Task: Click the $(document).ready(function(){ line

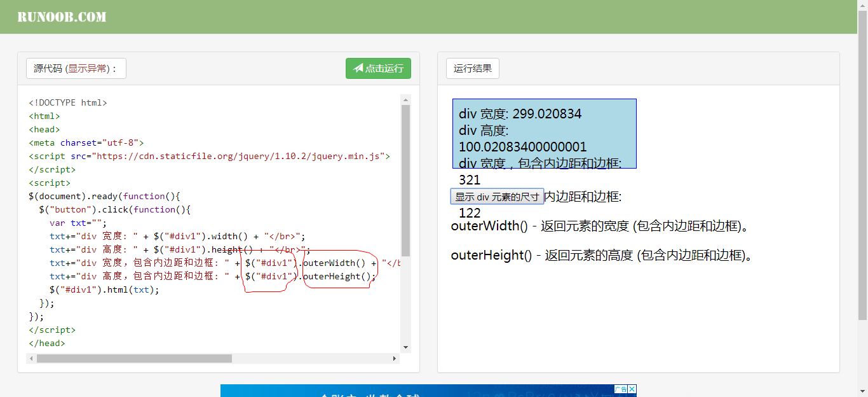Action: tap(105, 196)
